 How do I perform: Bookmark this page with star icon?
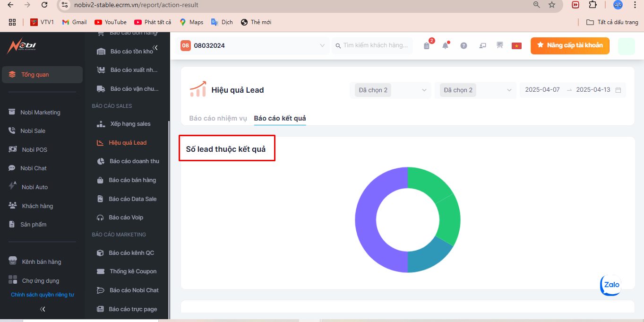point(552,5)
